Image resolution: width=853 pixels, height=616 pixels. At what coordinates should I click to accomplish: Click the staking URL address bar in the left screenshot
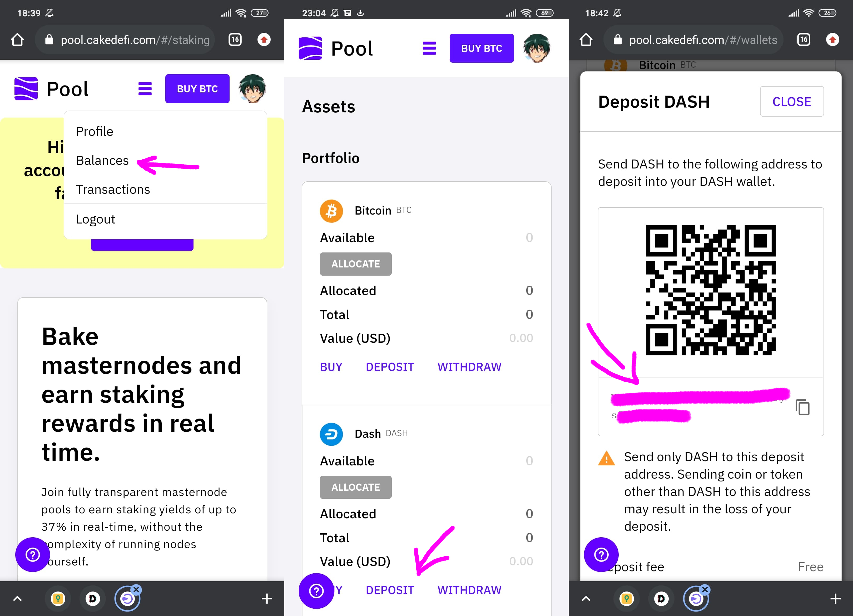tap(125, 39)
